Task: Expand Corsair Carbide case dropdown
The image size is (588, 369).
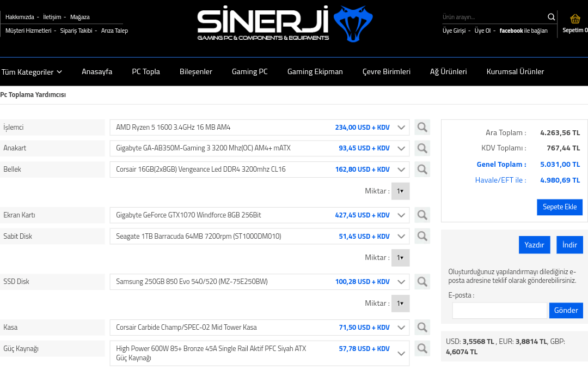Action: pos(260,328)
